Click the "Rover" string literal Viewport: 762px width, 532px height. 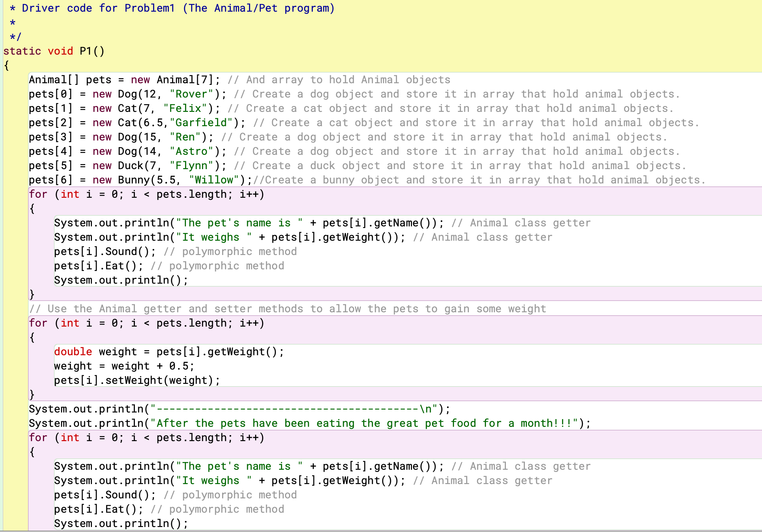(191, 94)
